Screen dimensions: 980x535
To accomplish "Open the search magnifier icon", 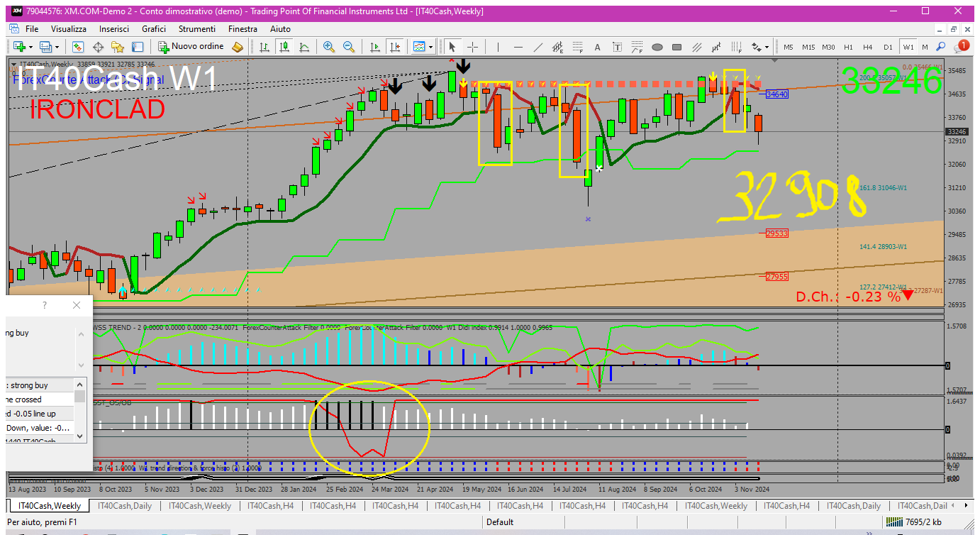I will click(x=941, y=47).
